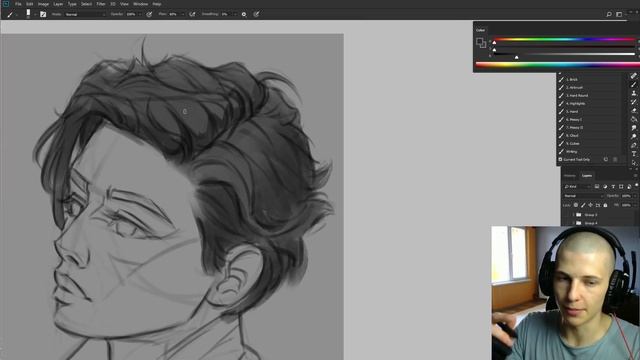Select the Eraser tool

click(633, 111)
